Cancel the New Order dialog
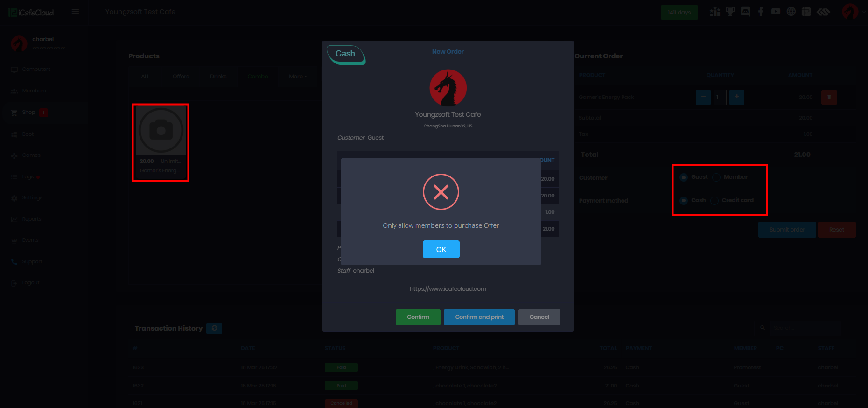This screenshot has height=408, width=868. (x=539, y=317)
